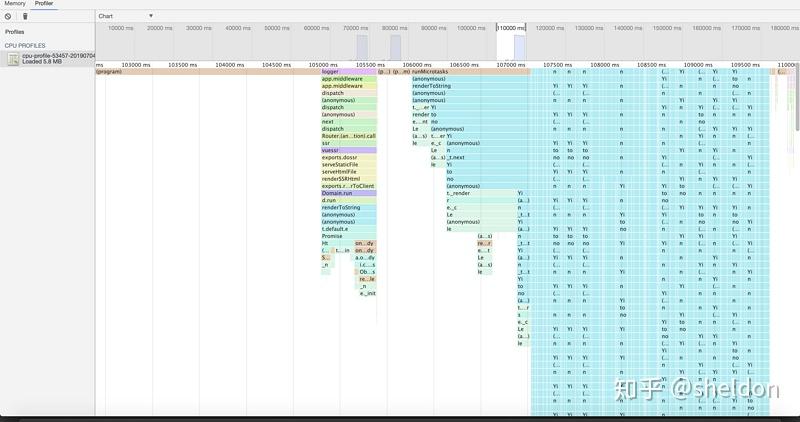Image resolution: width=800 pixels, height=422 pixels.
Task: Switch to the Profiler tab
Action: click(x=44, y=4)
